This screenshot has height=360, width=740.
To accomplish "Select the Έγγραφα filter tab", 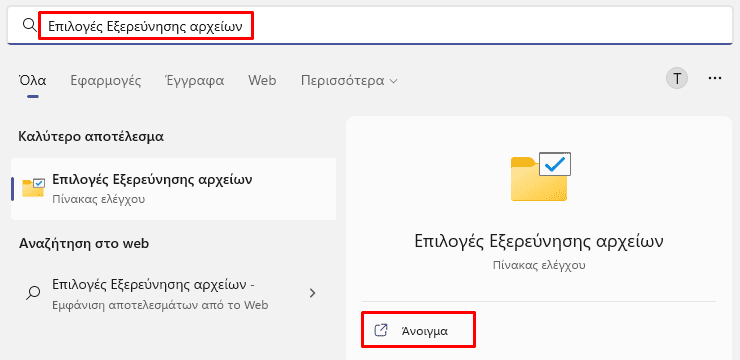I will [x=194, y=80].
